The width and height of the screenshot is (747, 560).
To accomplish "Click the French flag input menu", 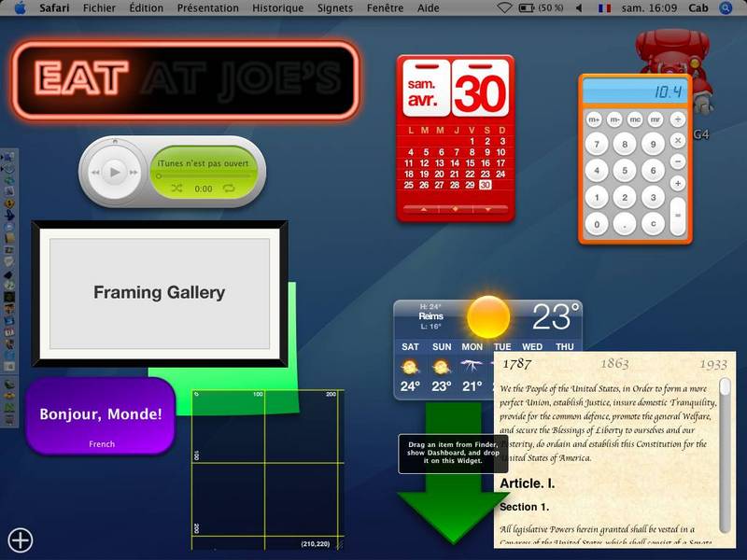I will (x=604, y=8).
